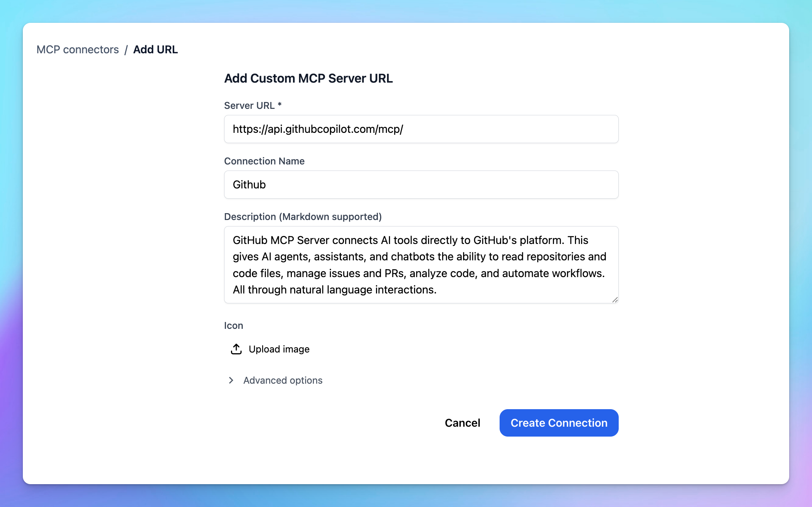This screenshot has width=812, height=507.
Task: Click the Icon section label
Action: pyautogui.click(x=233, y=325)
